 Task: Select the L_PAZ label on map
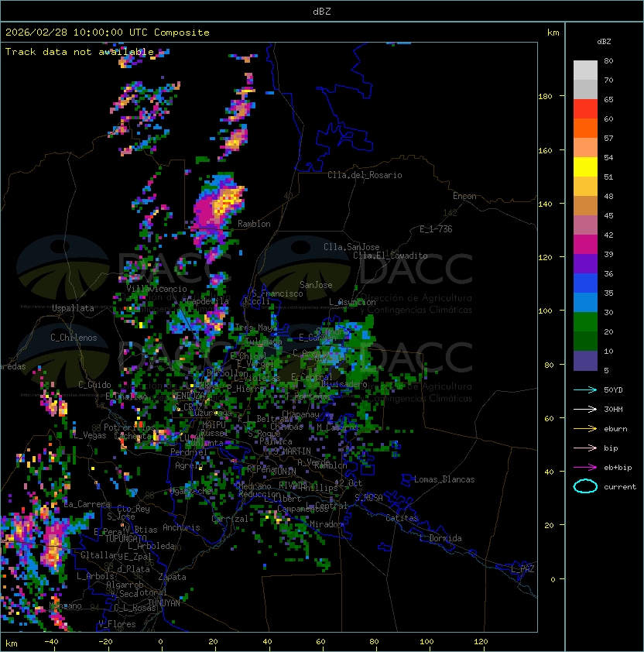click(x=522, y=569)
